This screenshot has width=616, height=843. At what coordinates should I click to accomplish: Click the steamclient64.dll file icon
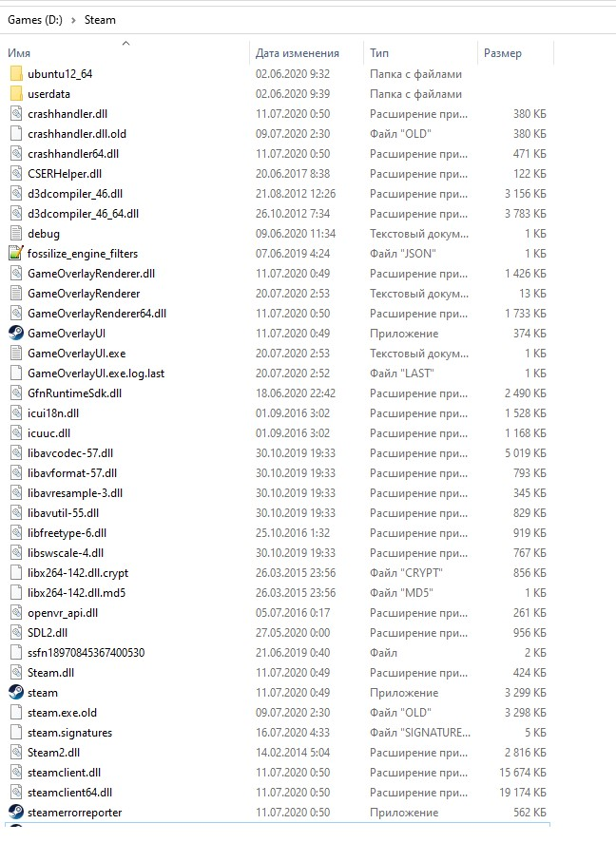pos(17,792)
